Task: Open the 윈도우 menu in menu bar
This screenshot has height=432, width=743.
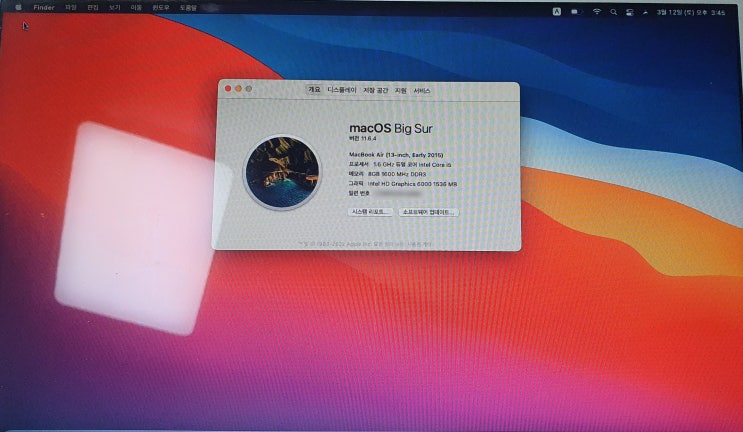Action: click(x=161, y=8)
